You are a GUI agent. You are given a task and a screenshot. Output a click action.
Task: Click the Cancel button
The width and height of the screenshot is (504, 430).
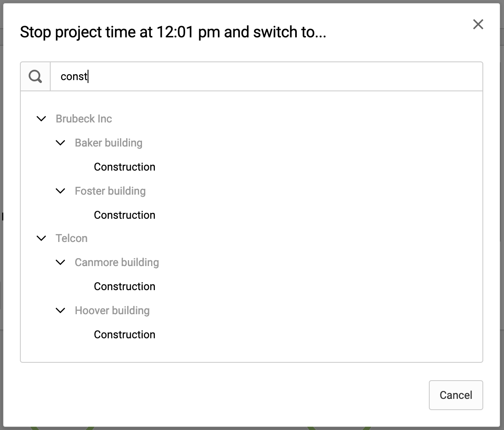coord(456,395)
